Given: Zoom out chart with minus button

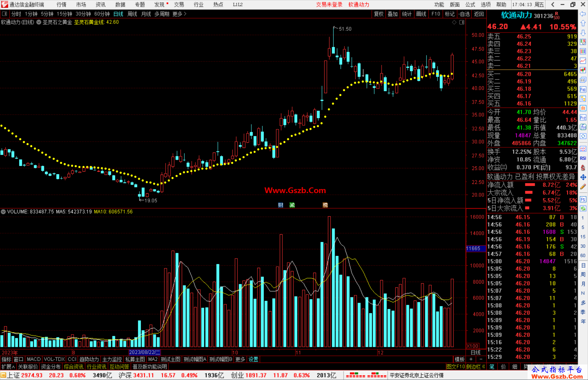Looking at the screenshot, I should pyautogui.click(x=481, y=359).
